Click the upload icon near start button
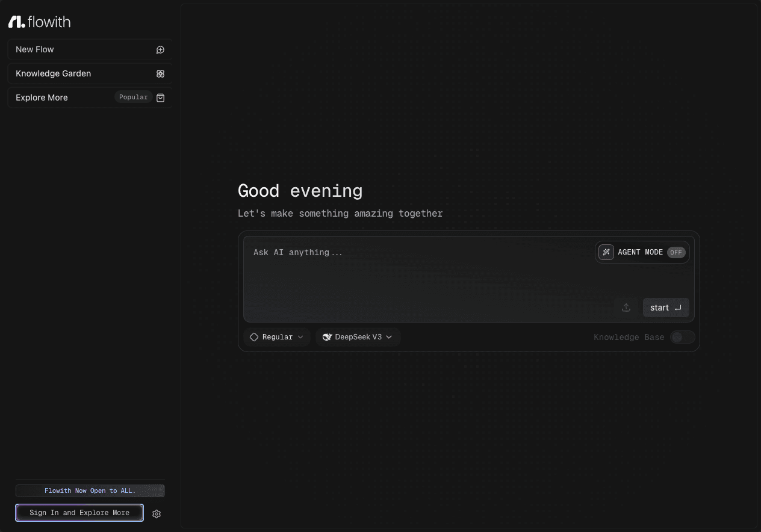This screenshot has width=761, height=532. coord(626,308)
